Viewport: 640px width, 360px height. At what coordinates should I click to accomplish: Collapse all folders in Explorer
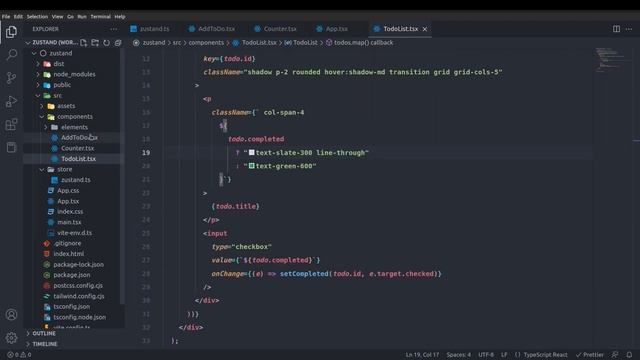[118, 42]
